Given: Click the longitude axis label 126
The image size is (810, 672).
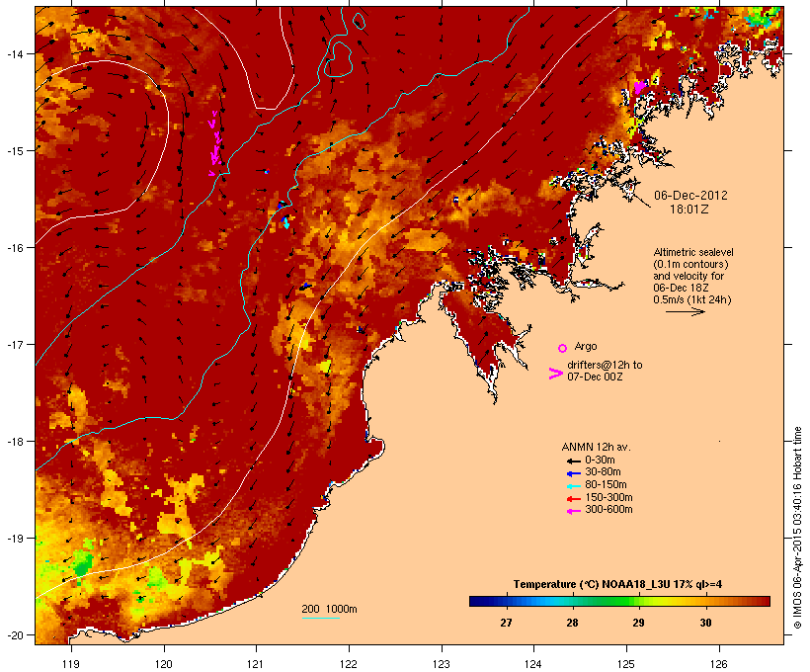Looking at the screenshot, I should (718, 664).
